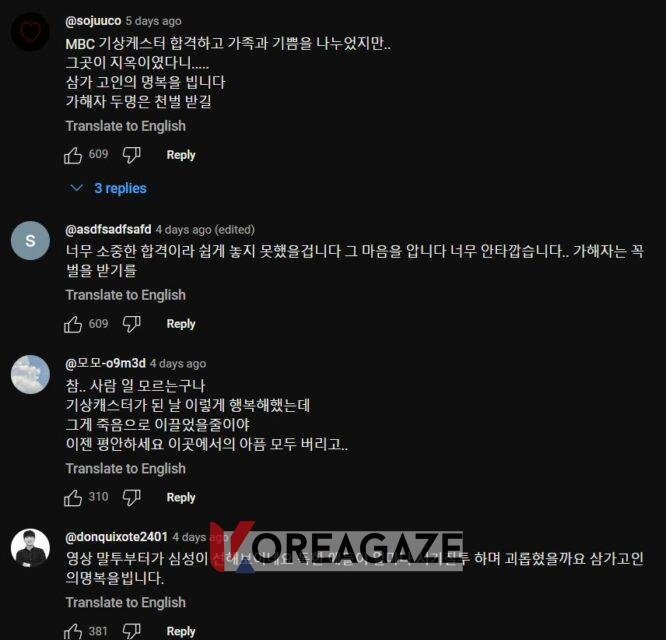The width and height of the screenshot is (666, 640).
Task: Open the @donquixote2401 profile picture
Action: (30, 548)
